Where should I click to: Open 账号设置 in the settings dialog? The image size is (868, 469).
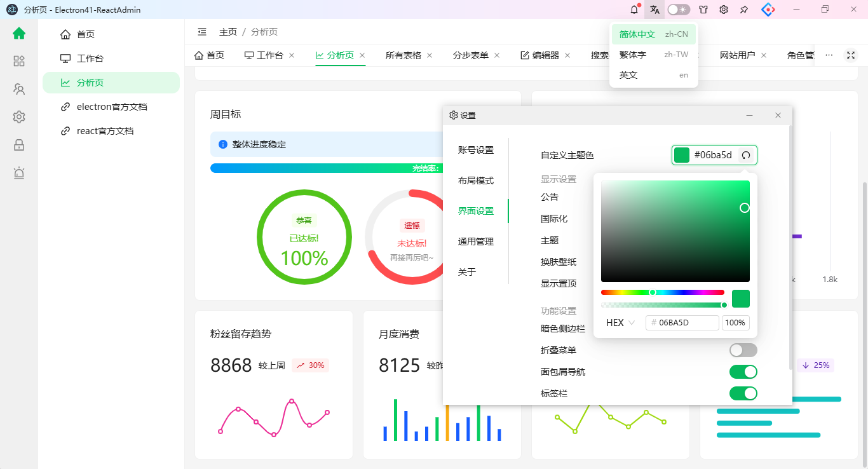pyautogui.click(x=476, y=150)
